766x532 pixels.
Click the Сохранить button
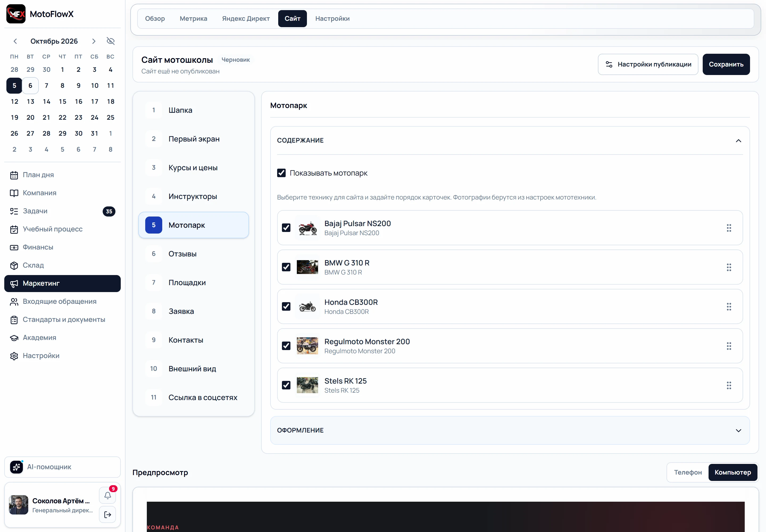(x=726, y=64)
